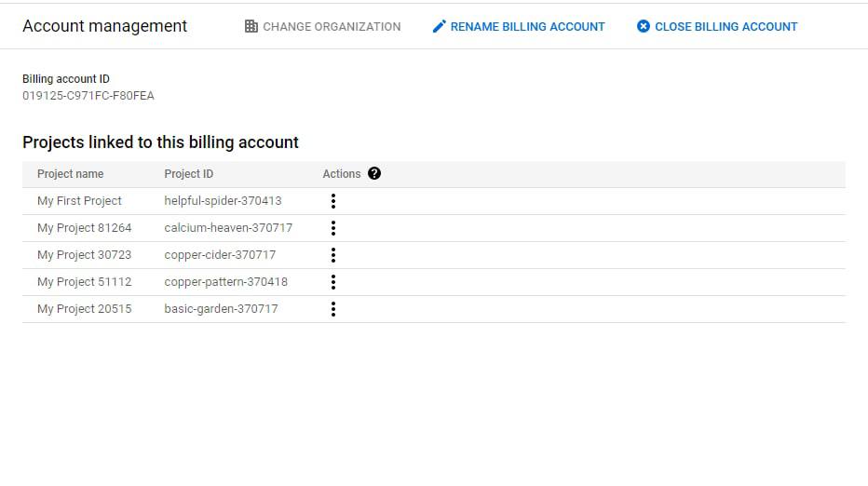Open actions menu for basic-garden-370717
The image size is (868, 486).
(333, 309)
